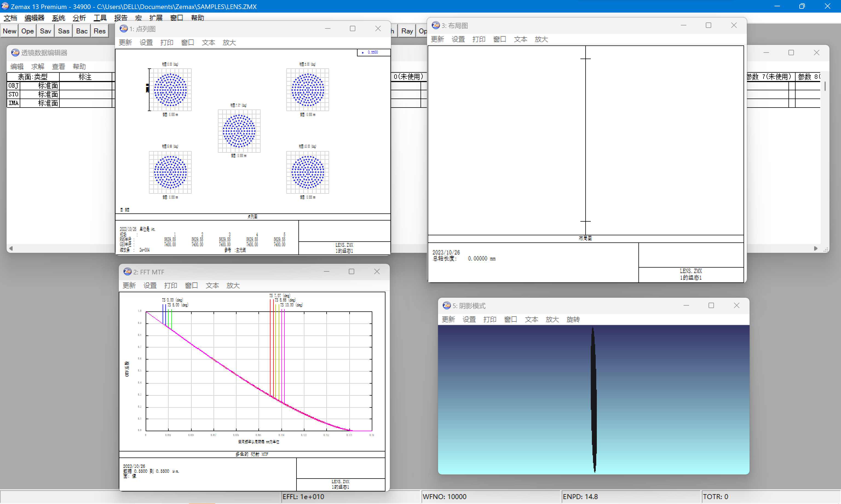Click the ENPD status bar field
The width and height of the screenshot is (841, 504).
coord(631,497)
